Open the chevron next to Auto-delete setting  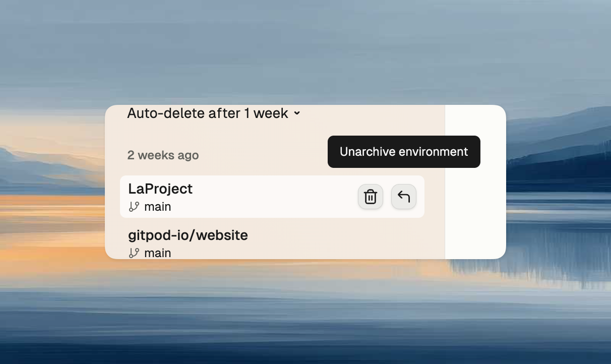tap(296, 113)
